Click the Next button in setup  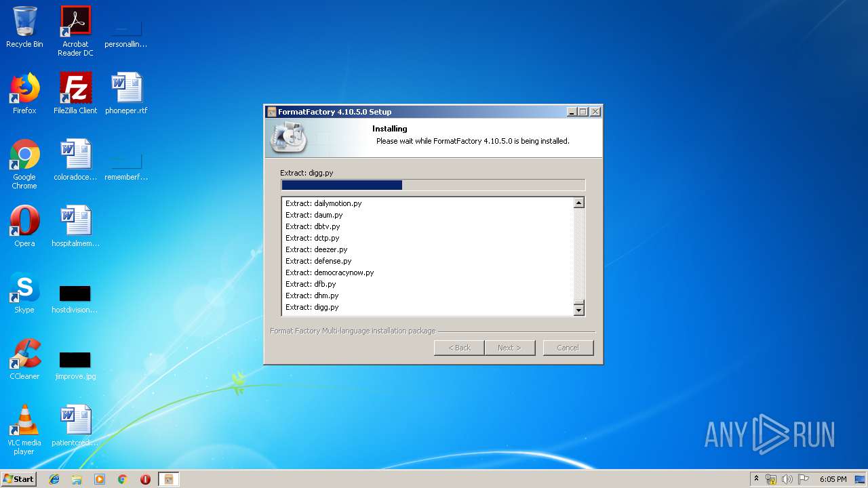[x=510, y=348]
